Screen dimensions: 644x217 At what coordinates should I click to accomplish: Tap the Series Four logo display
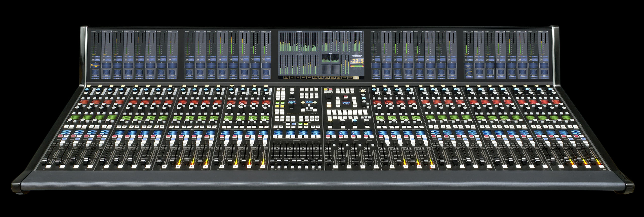pos(346,102)
